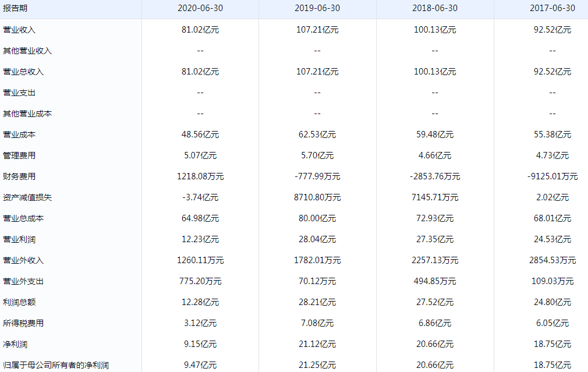
Task: Select the 55.38亿元 cell
Action: point(552,134)
